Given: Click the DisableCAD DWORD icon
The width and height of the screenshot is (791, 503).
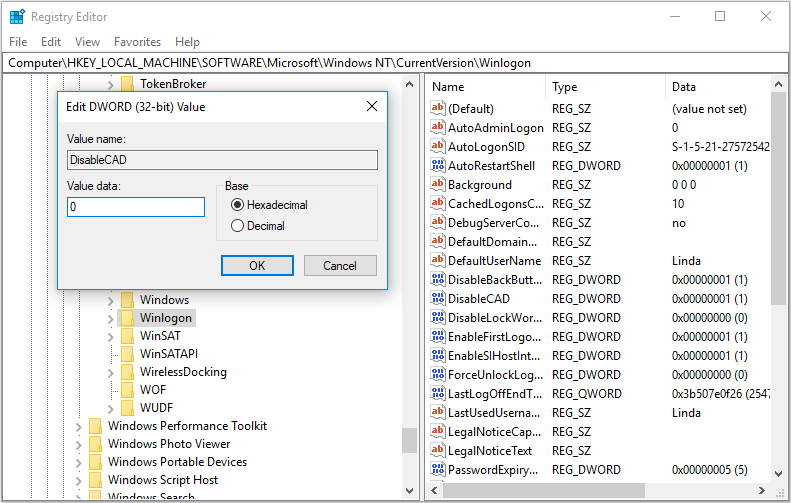Looking at the screenshot, I should pyautogui.click(x=437, y=298).
